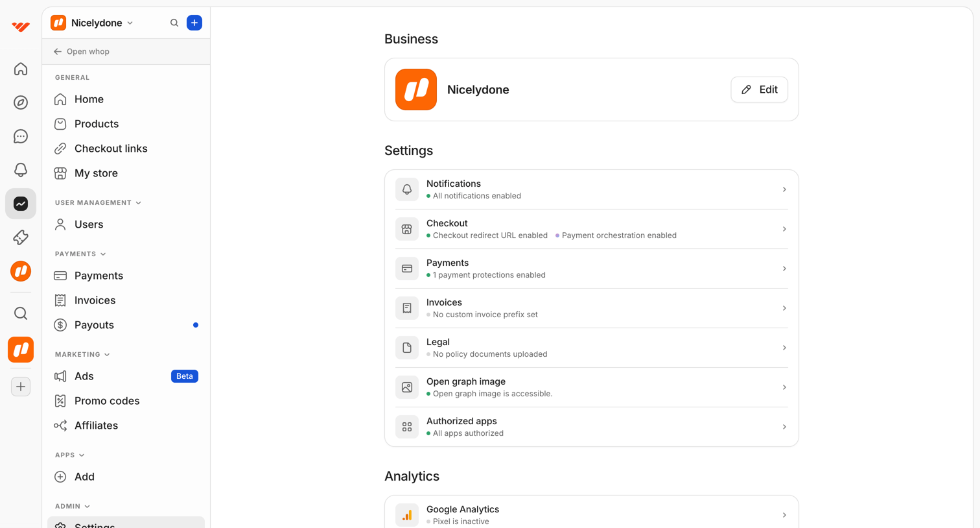Open the Invoices settings row

click(591, 308)
